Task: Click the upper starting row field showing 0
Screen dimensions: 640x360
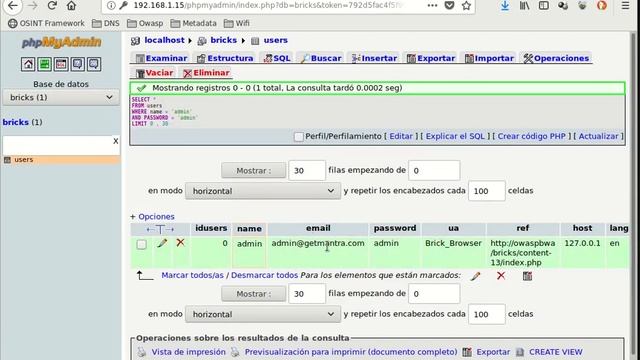Action: click(x=434, y=171)
